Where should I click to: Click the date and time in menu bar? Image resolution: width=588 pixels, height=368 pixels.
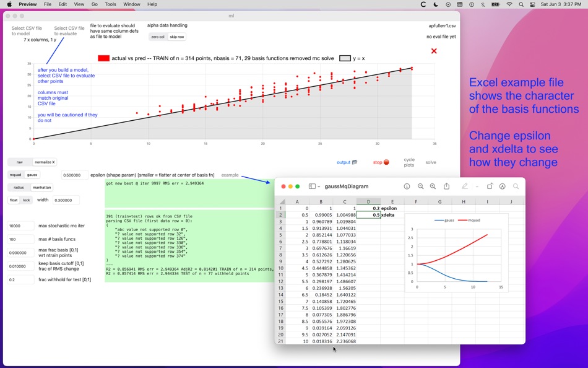click(561, 4)
